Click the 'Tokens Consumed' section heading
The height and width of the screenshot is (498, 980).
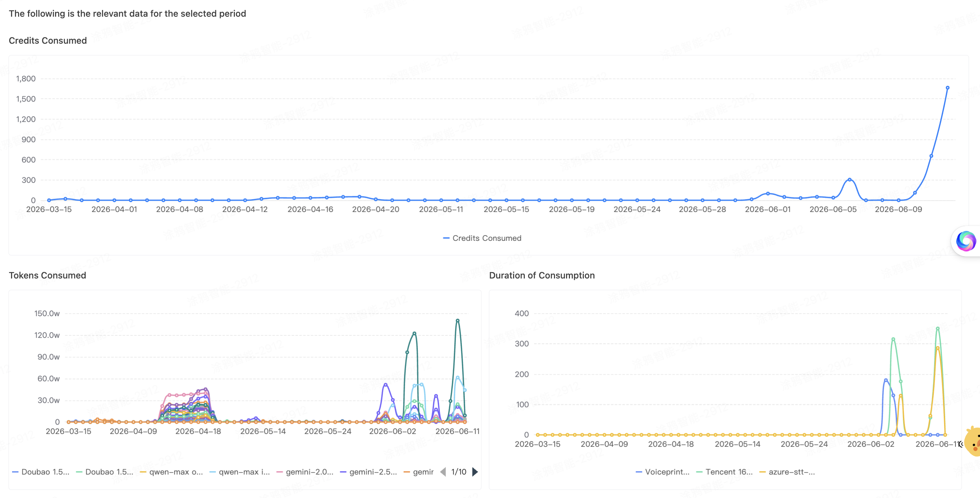pos(47,275)
